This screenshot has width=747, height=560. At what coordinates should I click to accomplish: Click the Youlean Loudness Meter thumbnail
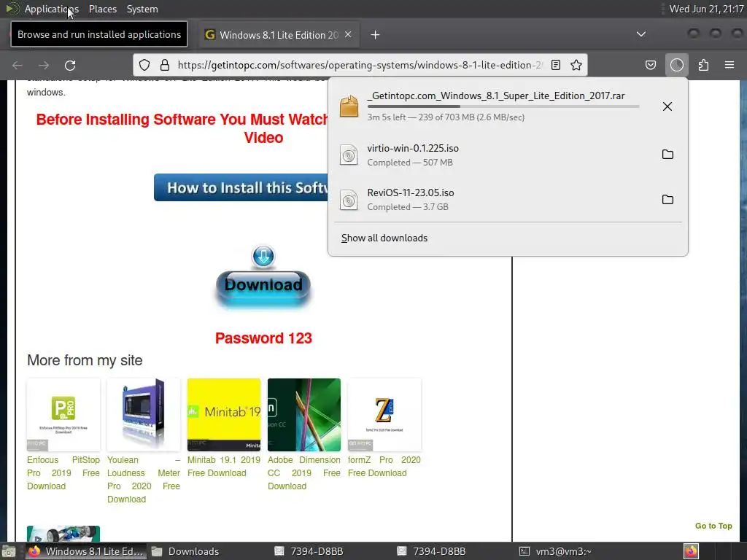coord(144,415)
